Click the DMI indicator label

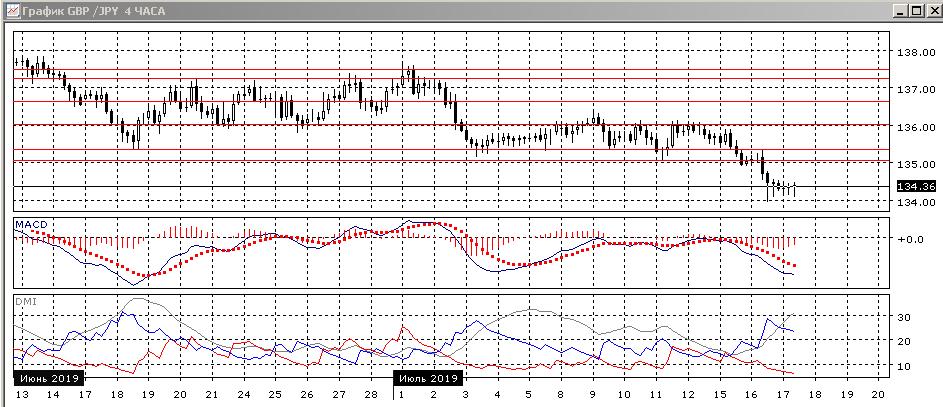[x=24, y=301]
